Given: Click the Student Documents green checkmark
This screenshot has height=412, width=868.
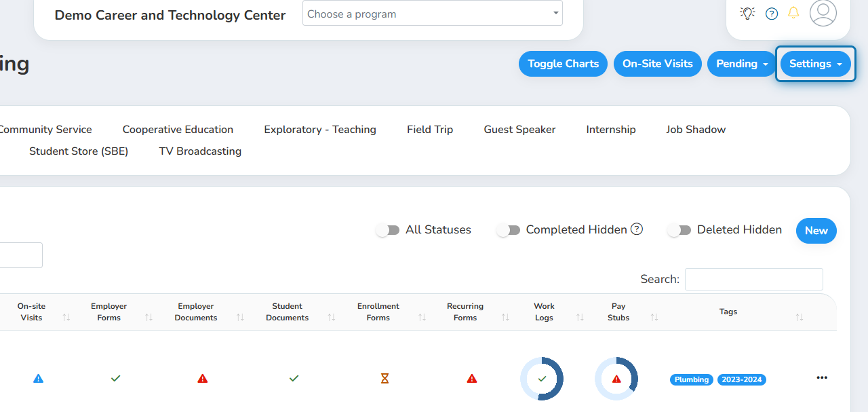Looking at the screenshot, I should click(x=294, y=378).
